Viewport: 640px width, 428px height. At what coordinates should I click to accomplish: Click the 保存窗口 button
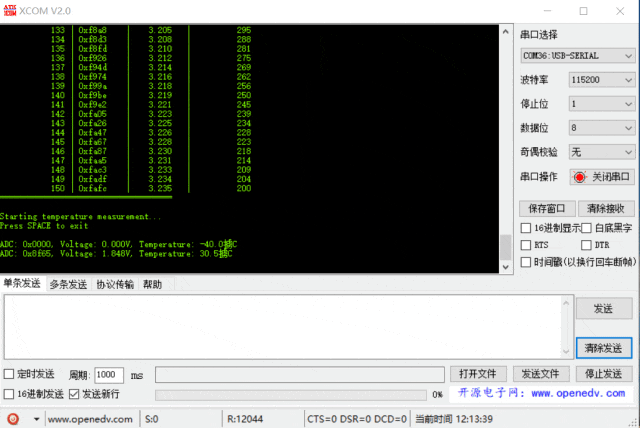coord(547,208)
